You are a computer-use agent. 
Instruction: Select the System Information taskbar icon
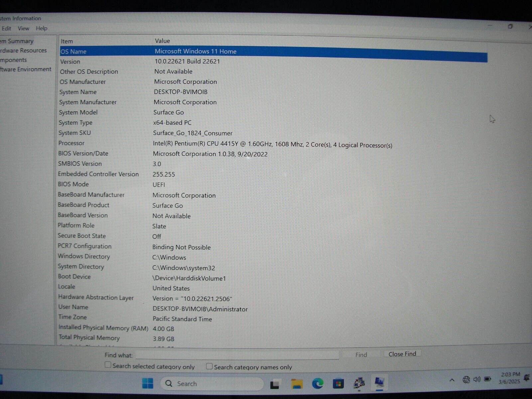[x=379, y=382]
